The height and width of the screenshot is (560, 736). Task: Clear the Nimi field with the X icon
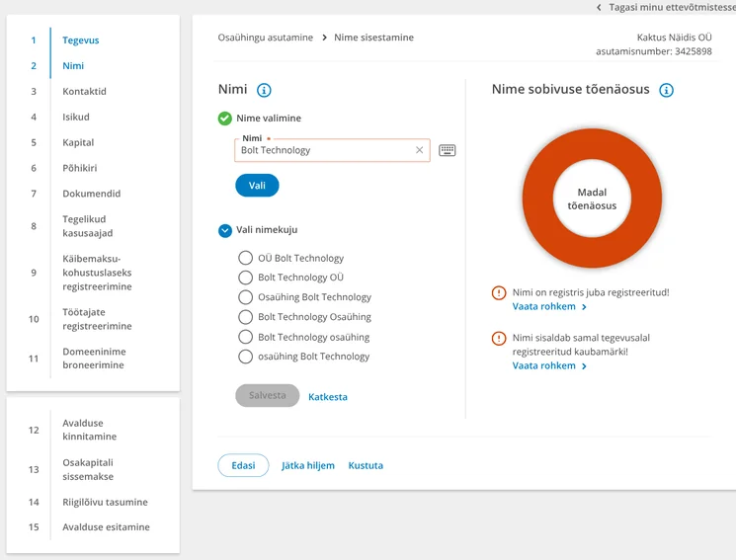point(419,150)
